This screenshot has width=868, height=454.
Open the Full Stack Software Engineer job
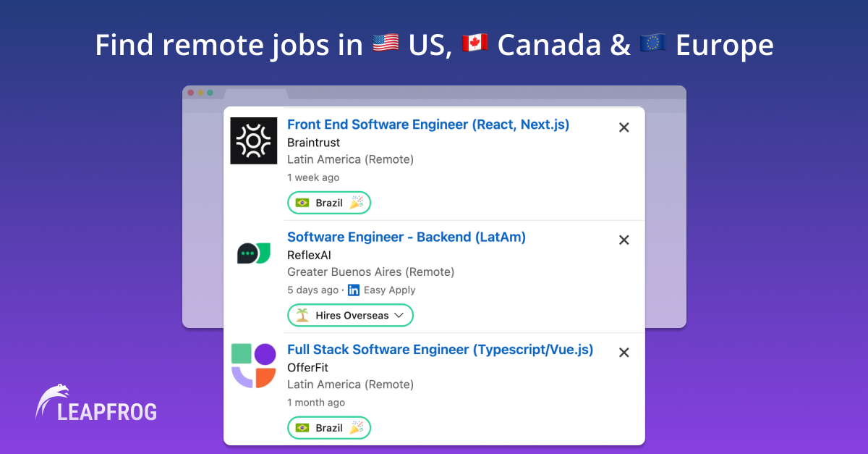point(440,349)
